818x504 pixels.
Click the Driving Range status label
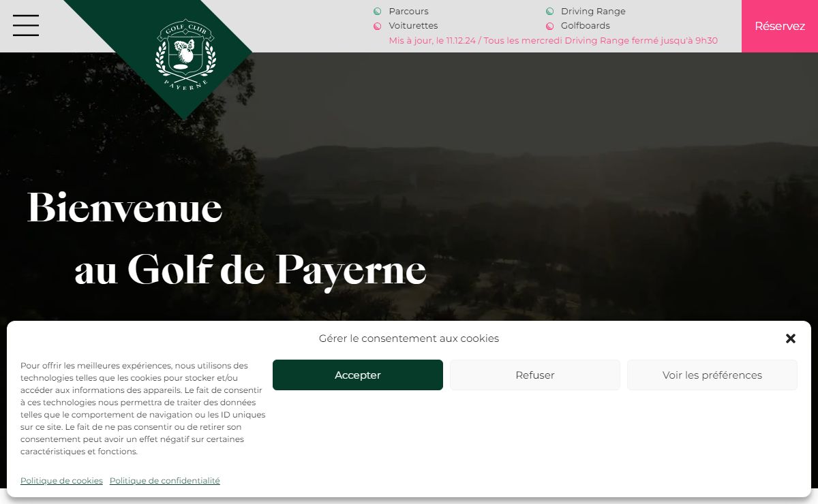pyautogui.click(x=593, y=12)
